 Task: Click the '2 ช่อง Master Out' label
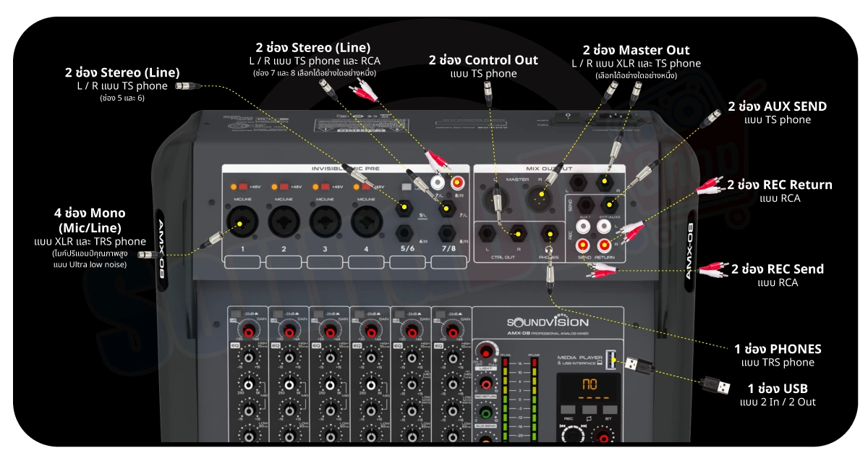tap(637, 50)
